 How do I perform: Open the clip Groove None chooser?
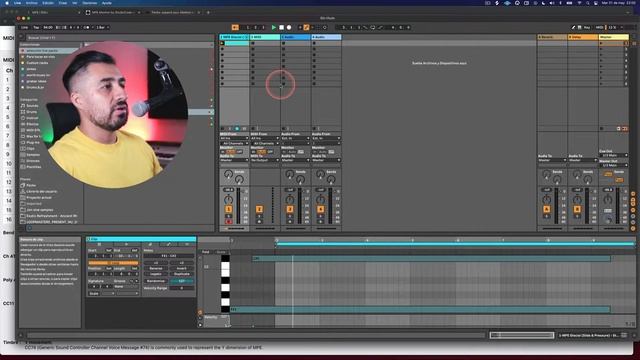pyautogui.click(x=125, y=287)
